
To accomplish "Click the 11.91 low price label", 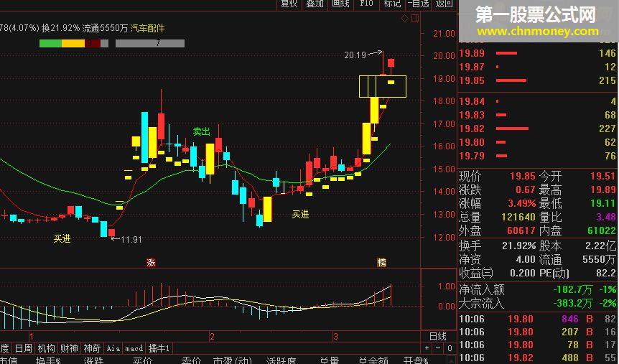I will (131, 239).
